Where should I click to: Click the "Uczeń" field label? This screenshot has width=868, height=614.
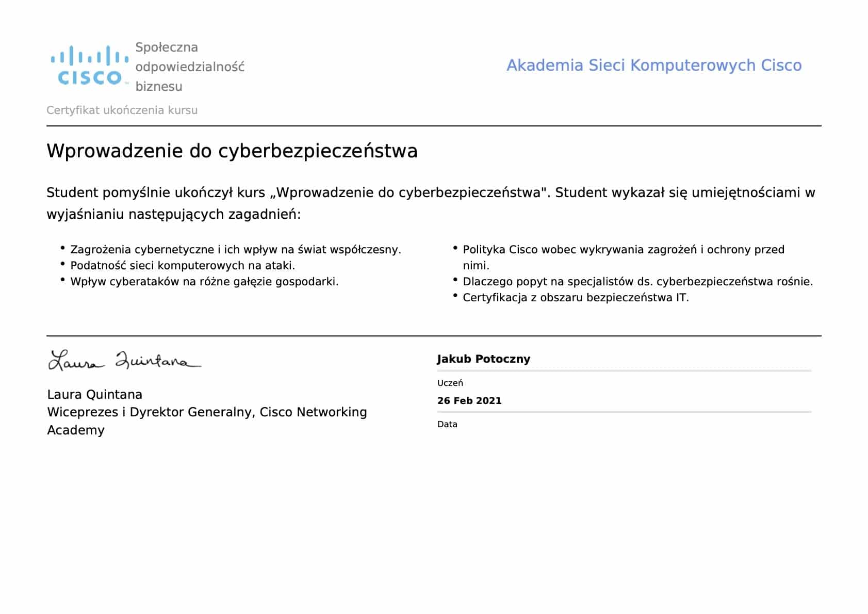(450, 383)
